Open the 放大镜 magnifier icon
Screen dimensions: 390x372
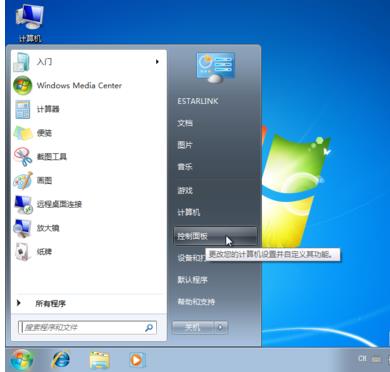[x=22, y=228]
